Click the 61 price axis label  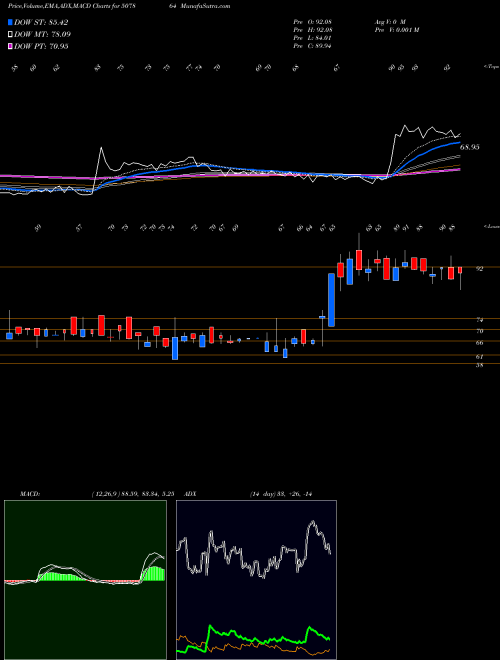[479, 357]
